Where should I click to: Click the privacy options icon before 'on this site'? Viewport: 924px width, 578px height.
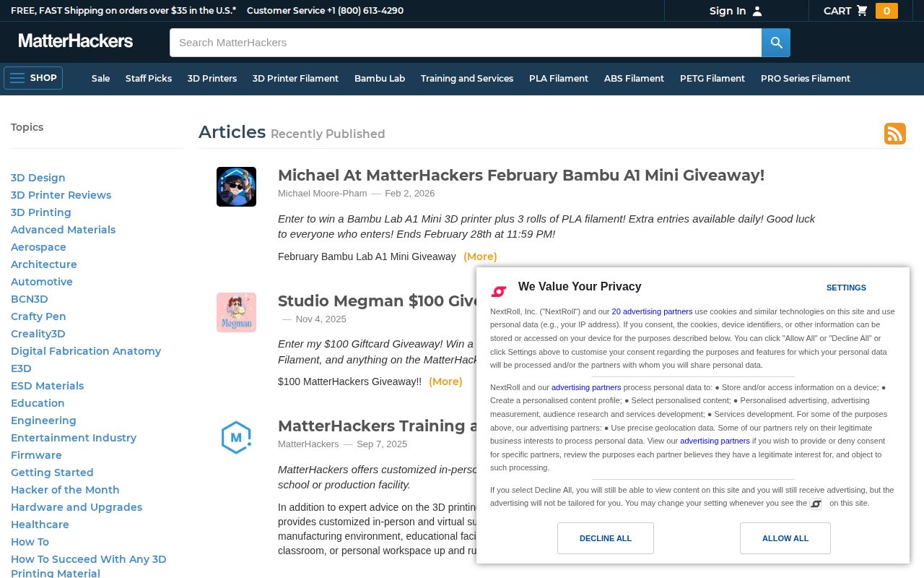[x=816, y=504]
